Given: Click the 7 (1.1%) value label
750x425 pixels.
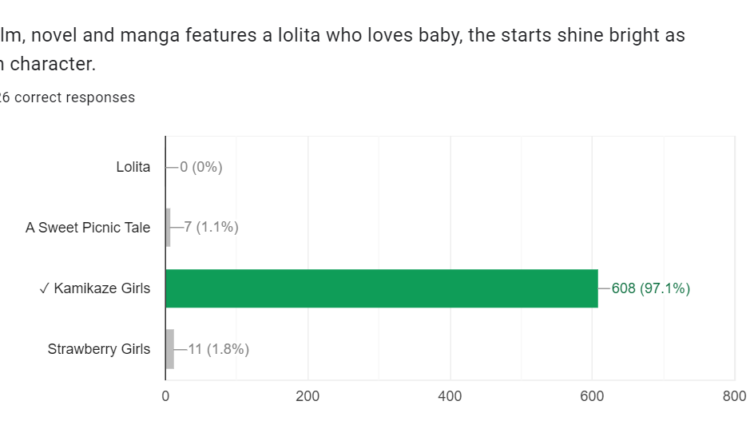Looking at the screenshot, I should click(209, 227).
